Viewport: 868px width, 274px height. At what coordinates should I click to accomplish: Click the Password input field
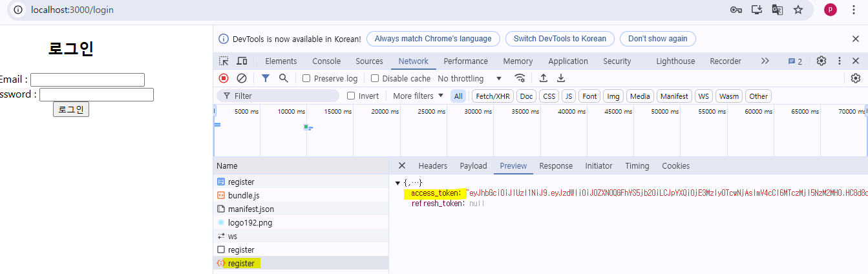[96, 94]
